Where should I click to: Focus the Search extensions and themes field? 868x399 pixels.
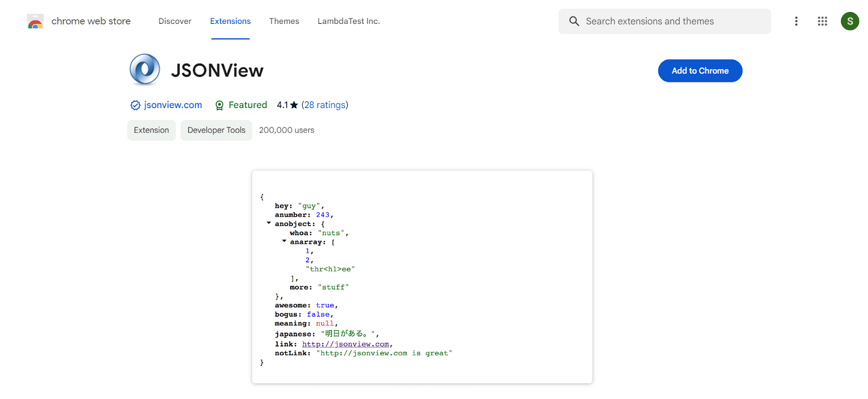click(x=665, y=21)
